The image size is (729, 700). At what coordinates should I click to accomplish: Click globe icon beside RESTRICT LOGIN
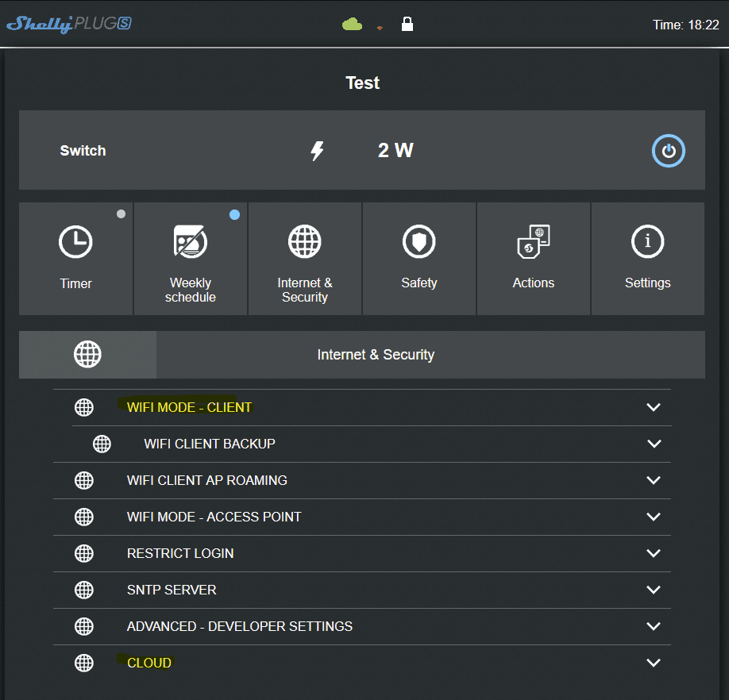click(x=84, y=553)
